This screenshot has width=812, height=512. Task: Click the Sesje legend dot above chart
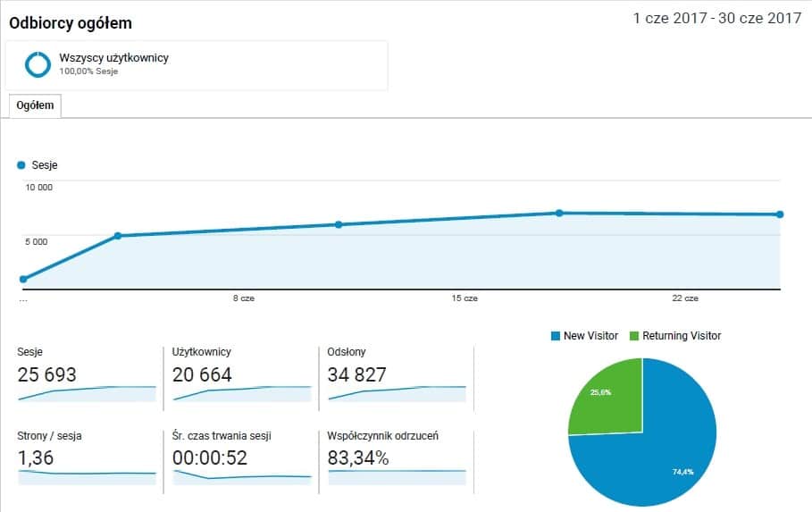pos(21,165)
